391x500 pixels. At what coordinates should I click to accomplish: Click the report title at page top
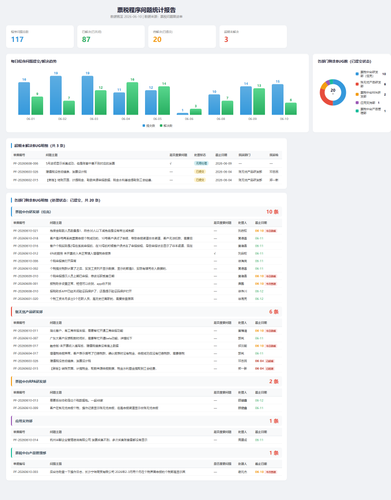point(146,10)
